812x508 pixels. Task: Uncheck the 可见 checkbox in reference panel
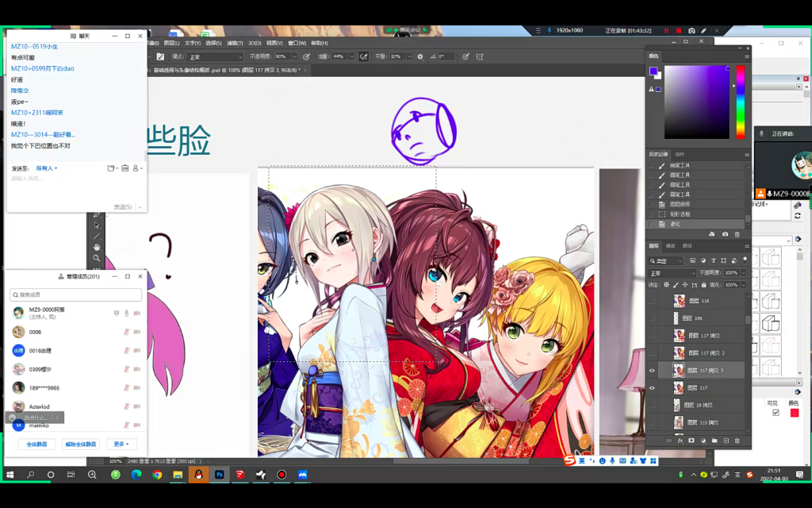[x=776, y=412]
